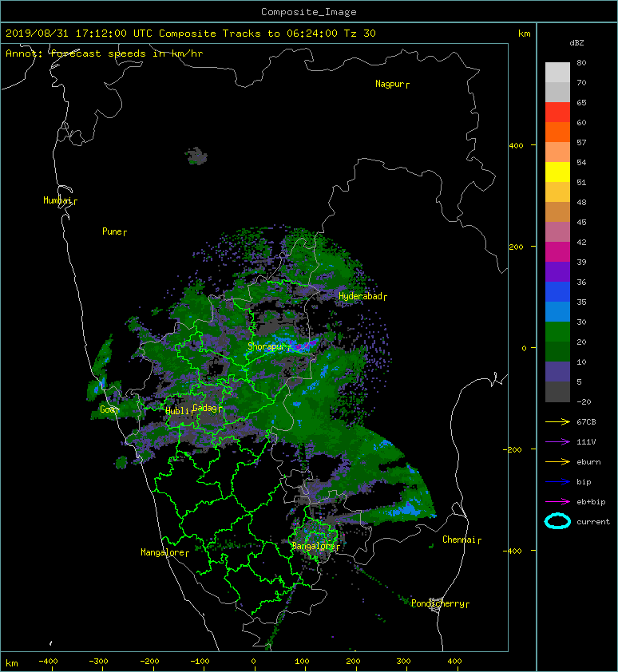Click the Hubli city label

pyautogui.click(x=177, y=411)
